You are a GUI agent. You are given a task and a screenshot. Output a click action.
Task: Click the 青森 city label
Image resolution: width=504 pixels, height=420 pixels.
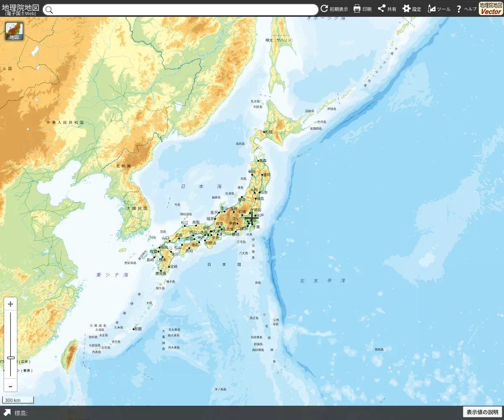click(x=263, y=160)
